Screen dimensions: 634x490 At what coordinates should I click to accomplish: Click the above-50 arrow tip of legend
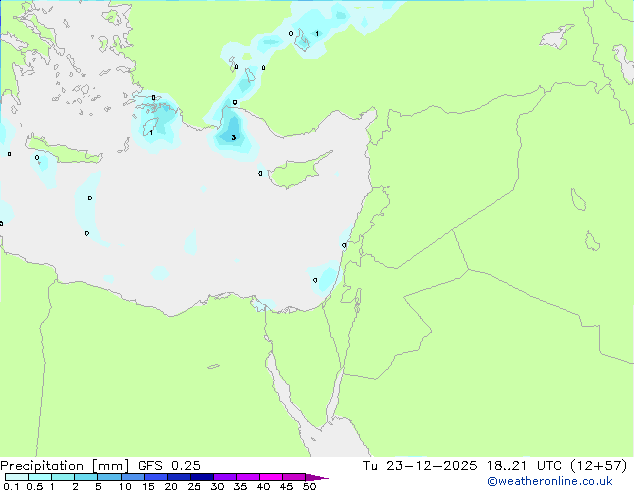[317, 477]
